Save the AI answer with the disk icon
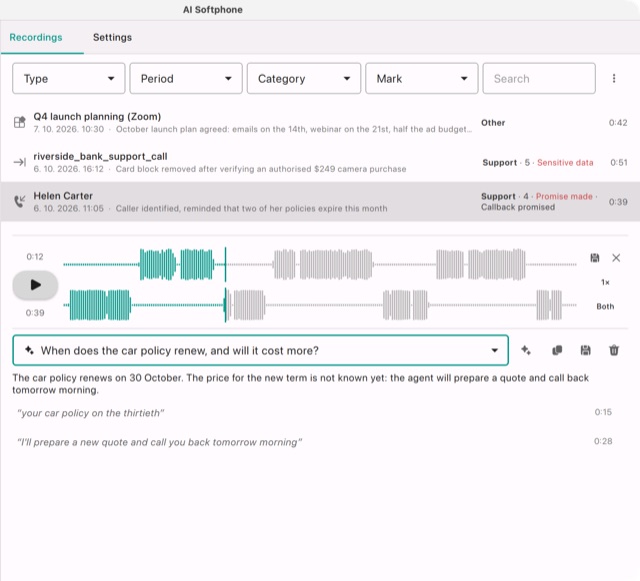Image resolution: width=640 pixels, height=581 pixels. click(585, 350)
